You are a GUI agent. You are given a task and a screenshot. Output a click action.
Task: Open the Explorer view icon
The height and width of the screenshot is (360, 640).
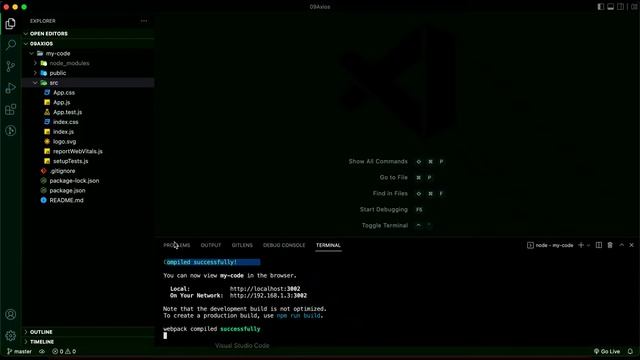(x=11, y=24)
